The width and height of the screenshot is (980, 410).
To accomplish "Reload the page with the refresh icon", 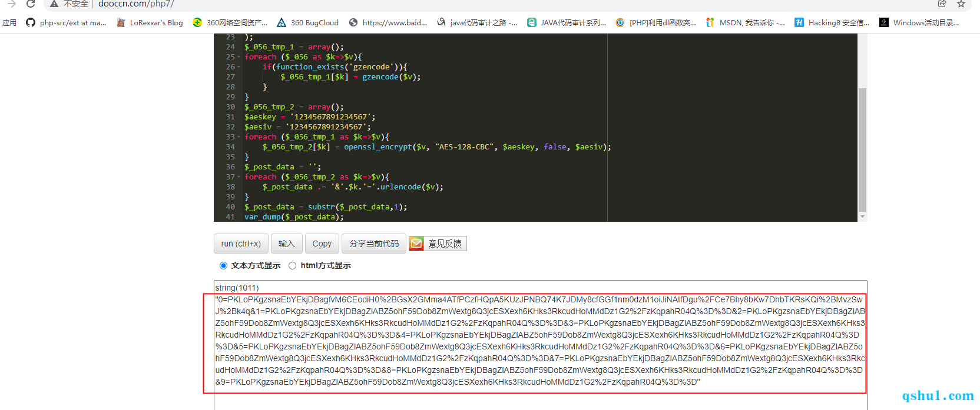I will tap(31, 4).
